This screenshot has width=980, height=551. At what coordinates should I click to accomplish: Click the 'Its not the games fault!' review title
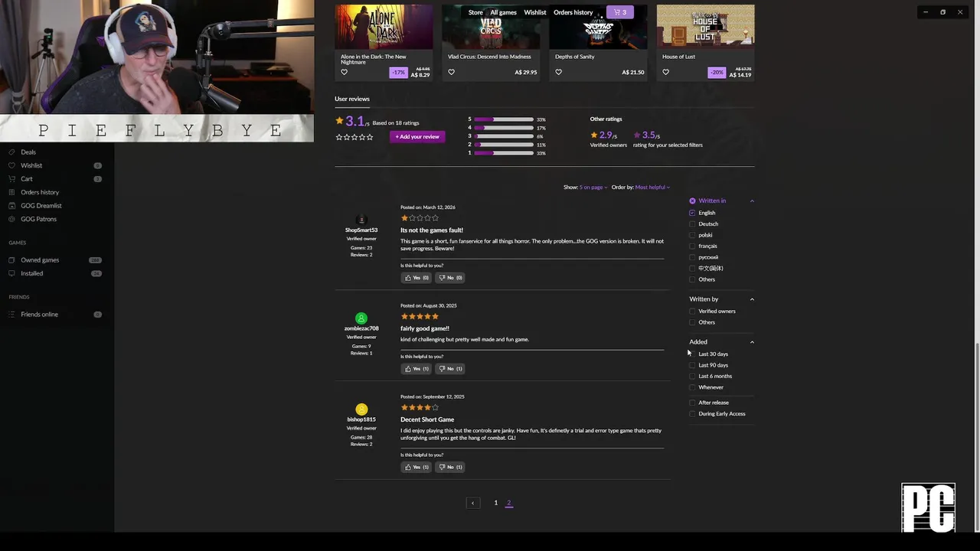click(x=432, y=230)
